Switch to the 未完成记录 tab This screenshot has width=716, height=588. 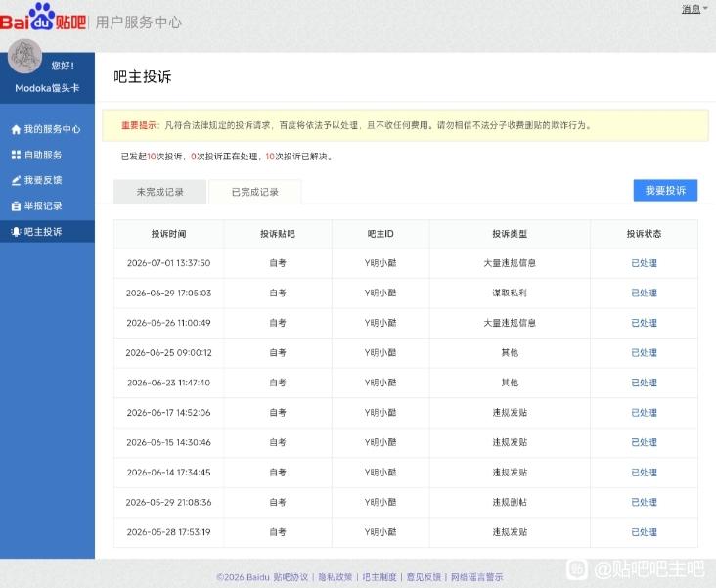click(x=159, y=192)
